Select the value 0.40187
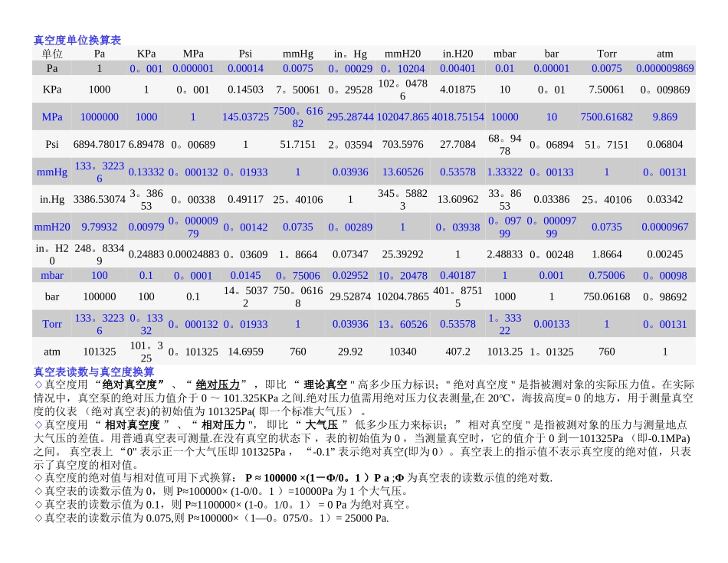 pyautogui.click(x=457, y=275)
